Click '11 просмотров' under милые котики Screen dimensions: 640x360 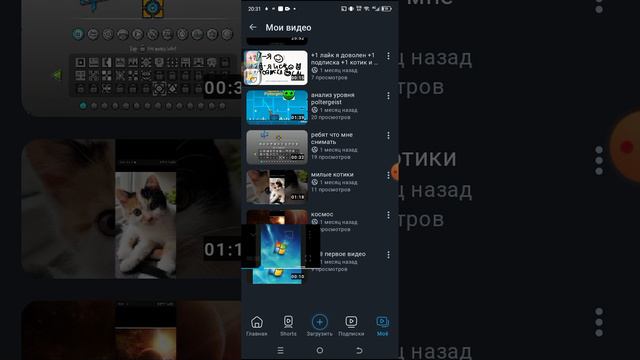(331, 189)
